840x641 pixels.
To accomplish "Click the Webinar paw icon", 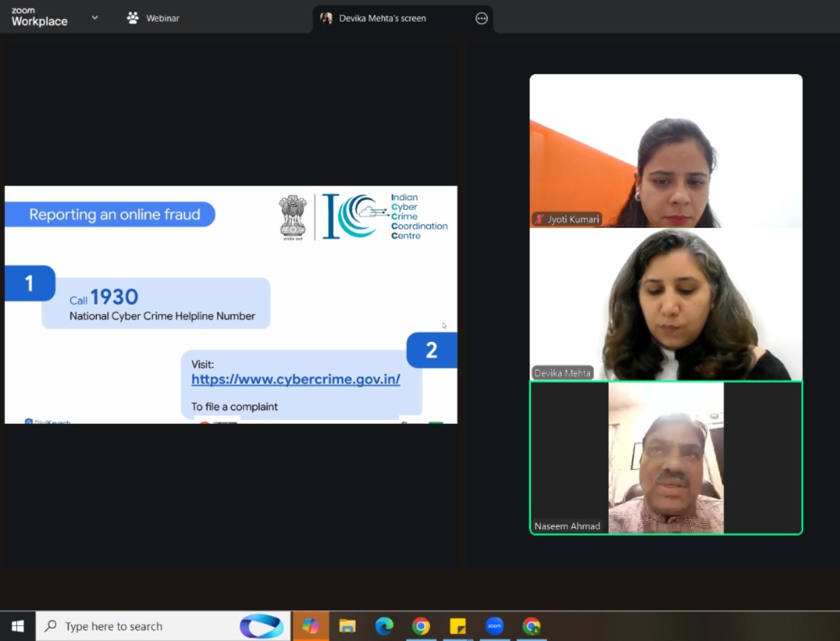I will tap(132, 18).
